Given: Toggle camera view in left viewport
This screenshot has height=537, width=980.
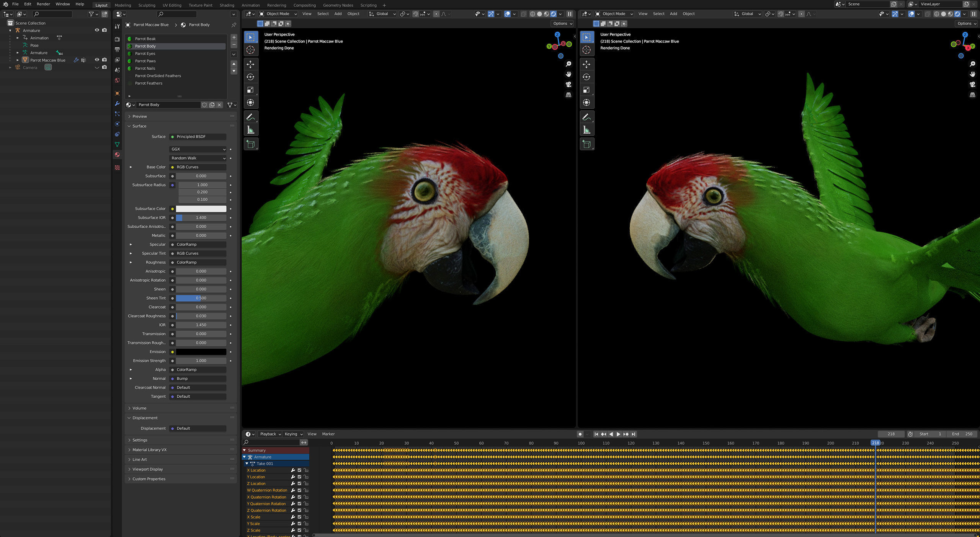Looking at the screenshot, I should pyautogui.click(x=568, y=84).
